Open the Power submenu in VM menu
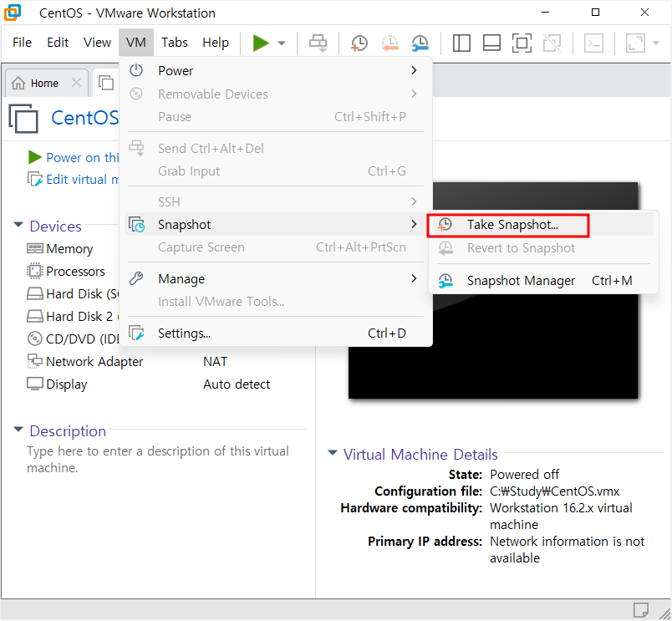Screen dimensions: 672x621 click(276, 71)
